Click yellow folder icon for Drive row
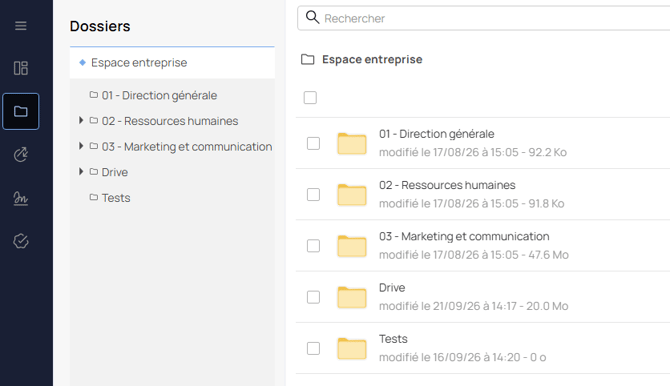Screen dimensions: 670x386 352,298
